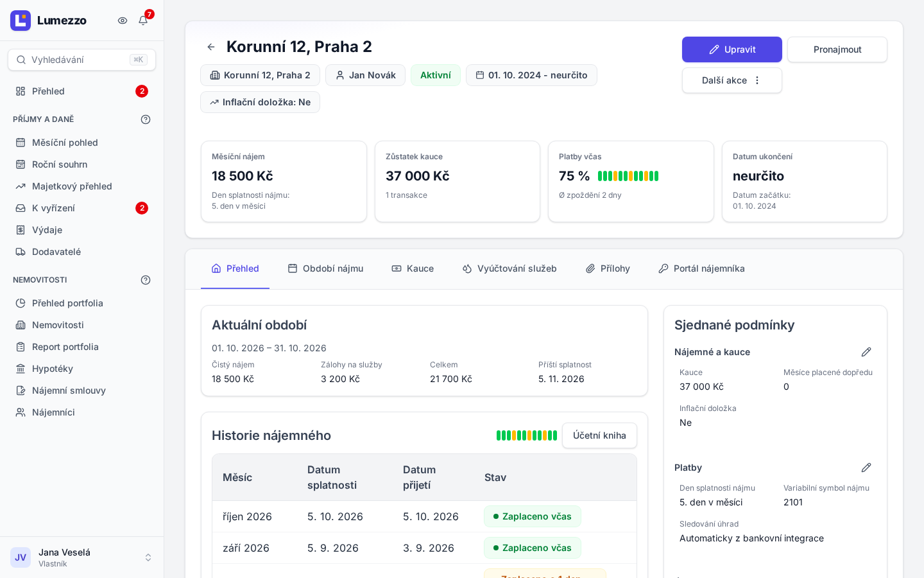The image size is (924, 578).
Task: Open Přehled portfolia sidebar item
Action: [82, 303]
